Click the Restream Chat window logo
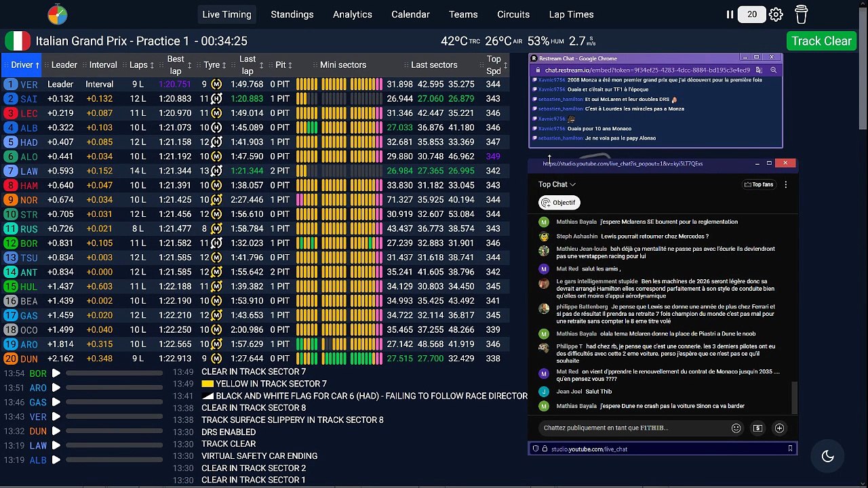The image size is (868, 488). point(534,58)
